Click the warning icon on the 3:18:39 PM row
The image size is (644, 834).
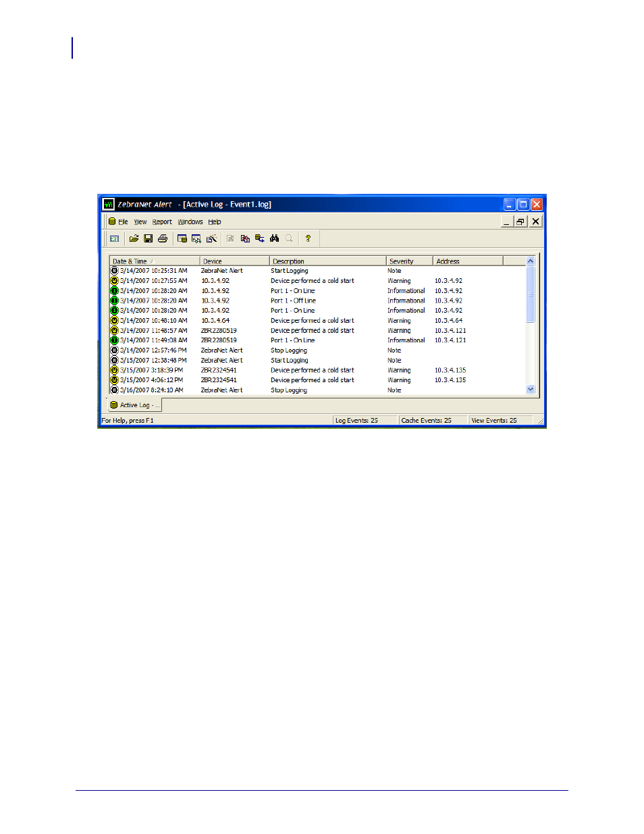pos(114,370)
